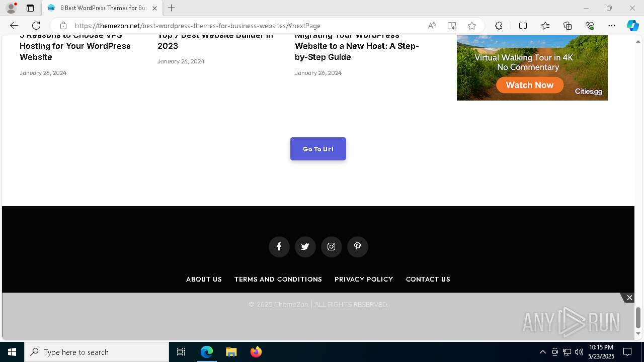Open the Instagram social icon in footer
The height and width of the screenshot is (362, 644).
pos(331,247)
